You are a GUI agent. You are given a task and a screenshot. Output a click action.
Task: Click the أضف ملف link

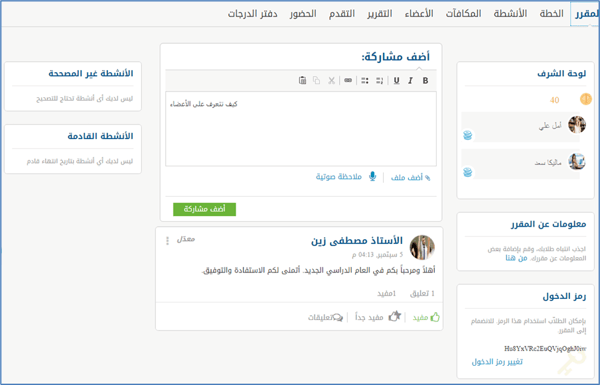[x=406, y=178]
